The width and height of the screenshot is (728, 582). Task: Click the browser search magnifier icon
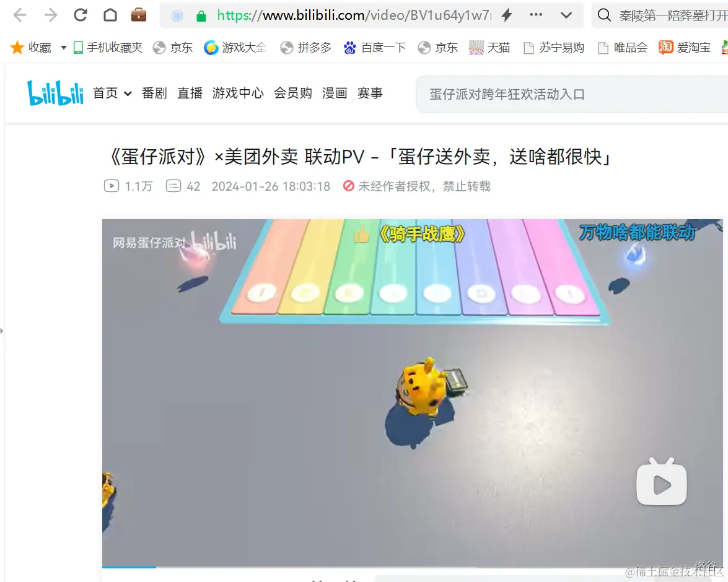click(604, 15)
